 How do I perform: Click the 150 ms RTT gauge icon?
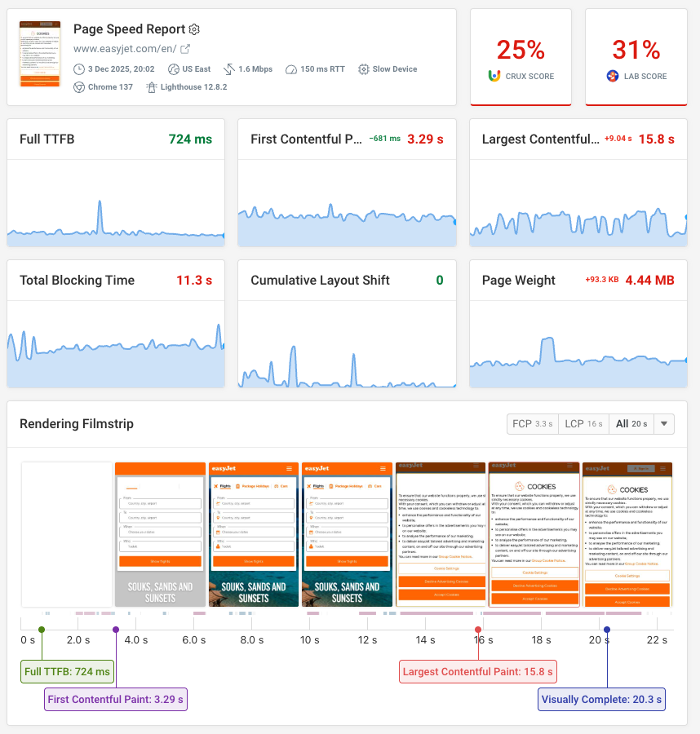(290, 69)
